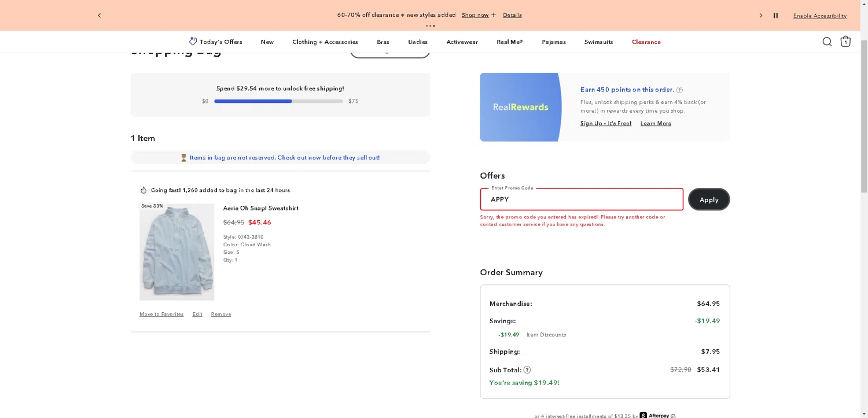The height and width of the screenshot is (418, 868).
Task: Click the sweatshirt product thumbnail
Action: pos(177,251)
